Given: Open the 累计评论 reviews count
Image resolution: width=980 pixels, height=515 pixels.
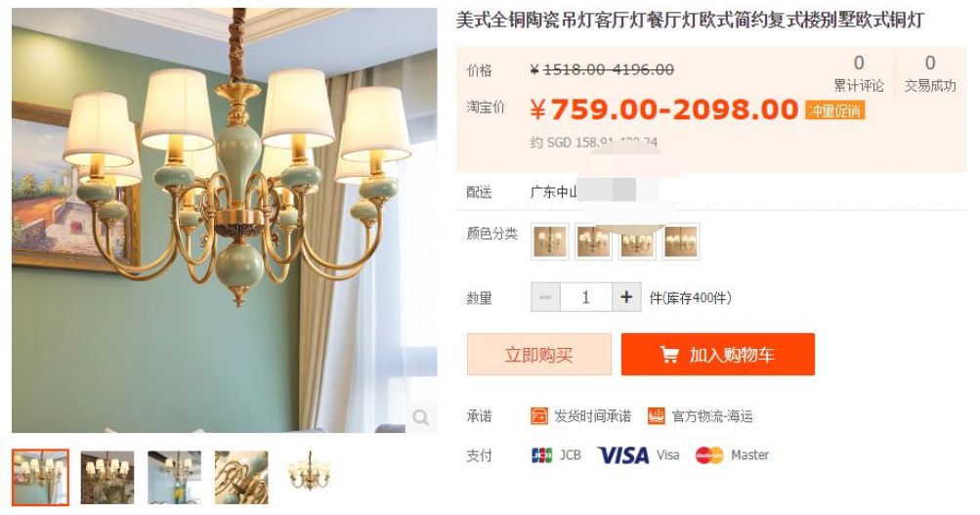Looking at the screenshot, I should [x=859, y=73].
